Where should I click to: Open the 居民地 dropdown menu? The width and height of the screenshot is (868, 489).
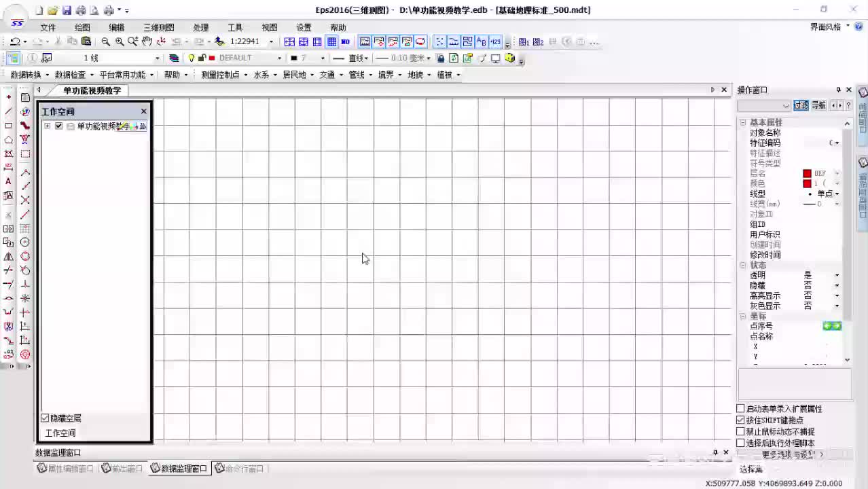pos(297,75)
